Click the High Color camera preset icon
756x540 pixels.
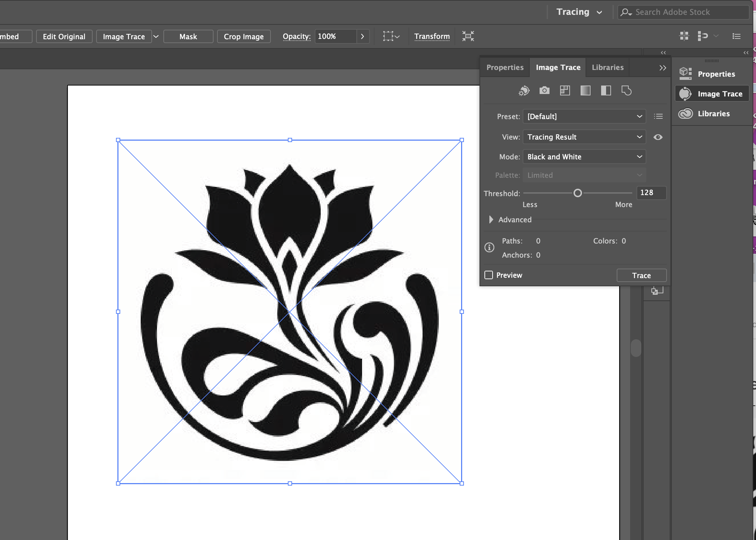tap(544, 90)
